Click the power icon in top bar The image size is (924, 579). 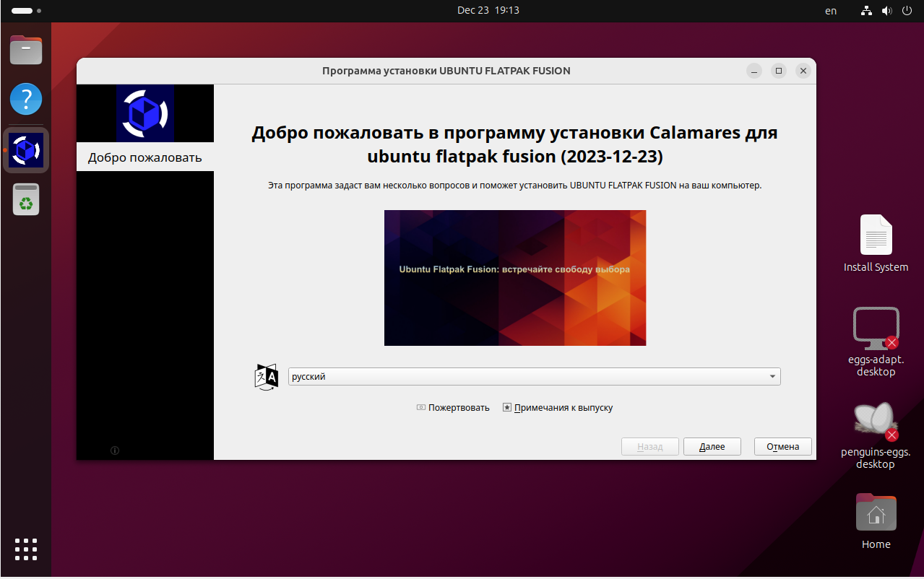pos(907,11)
